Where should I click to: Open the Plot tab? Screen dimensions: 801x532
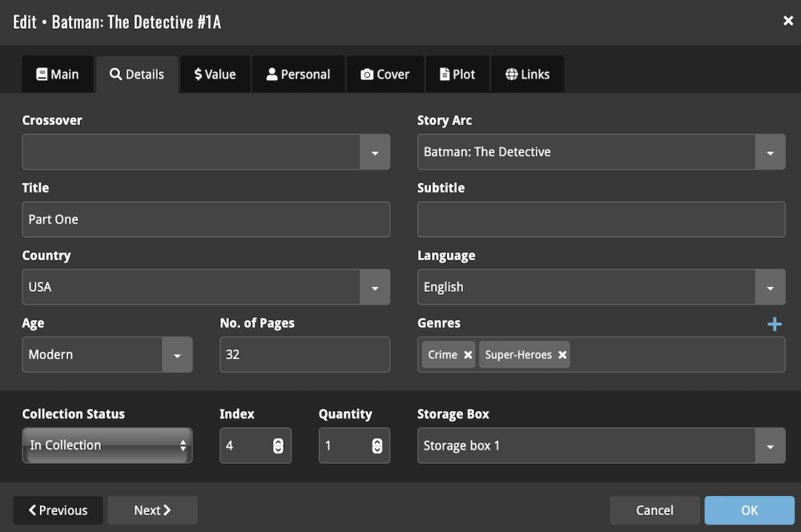(x=457, y=75)
